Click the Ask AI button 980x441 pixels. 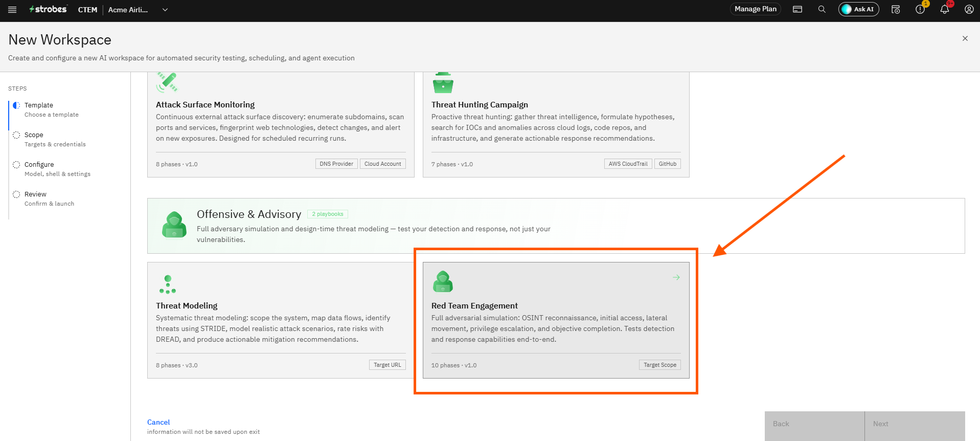tap(858, 9)
